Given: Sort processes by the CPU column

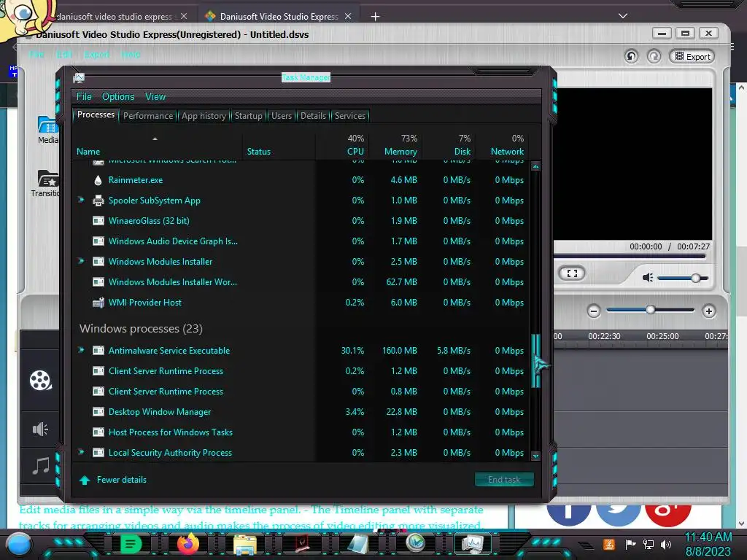Looking at the screenshot, I should point(343,145).
